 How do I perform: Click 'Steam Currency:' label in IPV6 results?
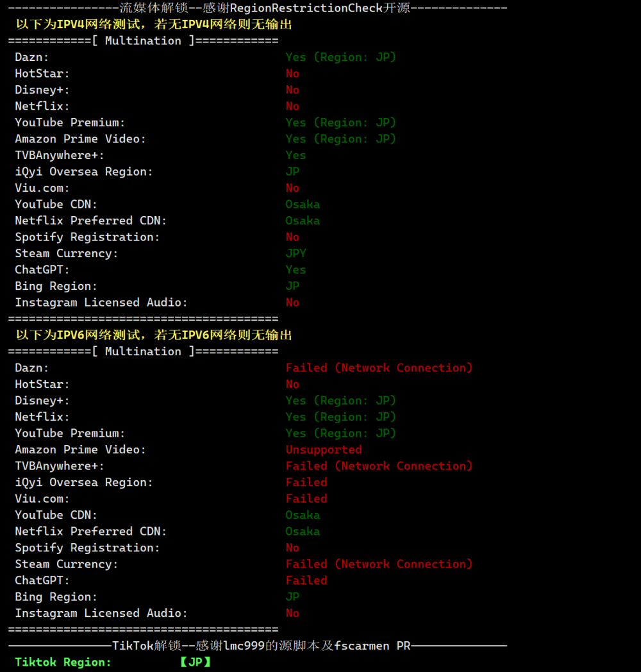pyautogui.click(x=67, y=564)
